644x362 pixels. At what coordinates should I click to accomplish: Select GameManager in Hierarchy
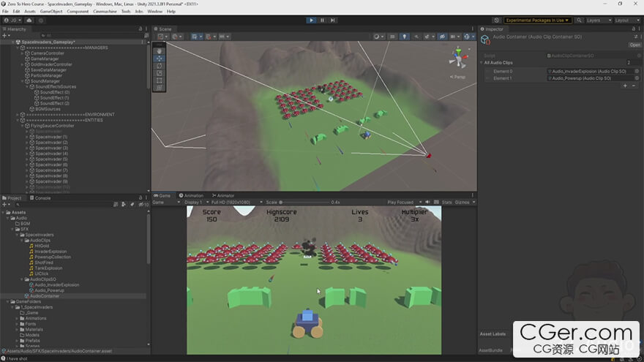45,59
